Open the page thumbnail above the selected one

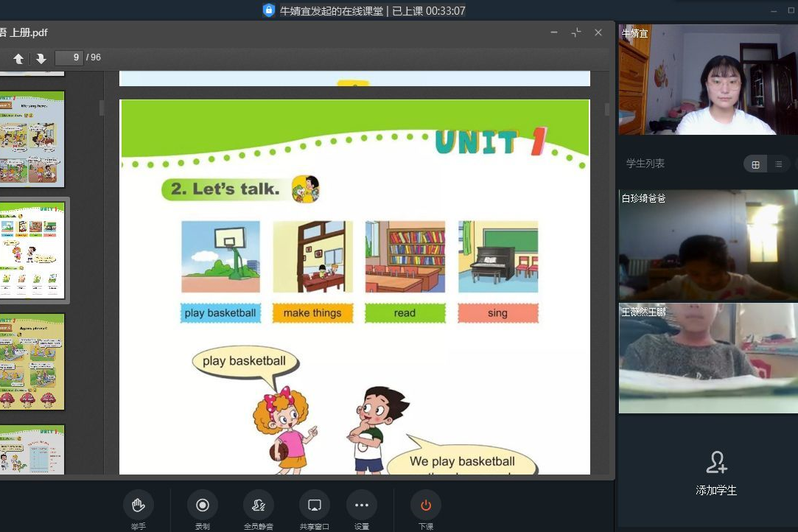[x=32, y=139]
